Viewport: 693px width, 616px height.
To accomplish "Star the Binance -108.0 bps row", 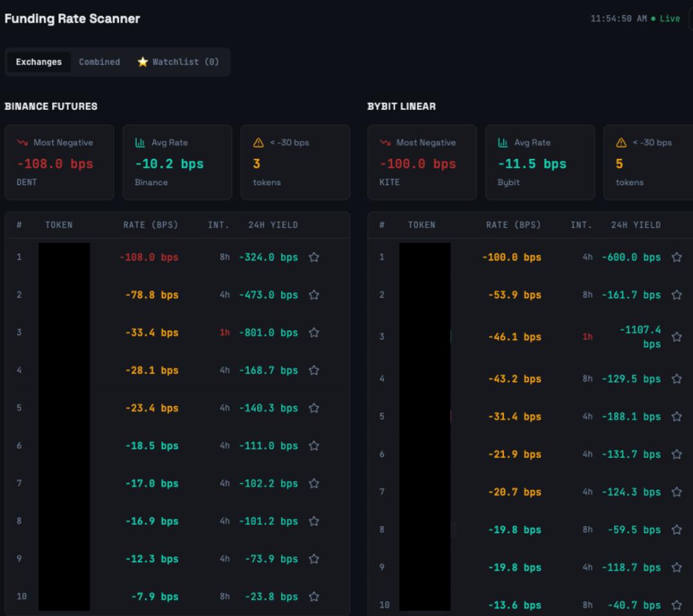I will (x=314, y=257).
